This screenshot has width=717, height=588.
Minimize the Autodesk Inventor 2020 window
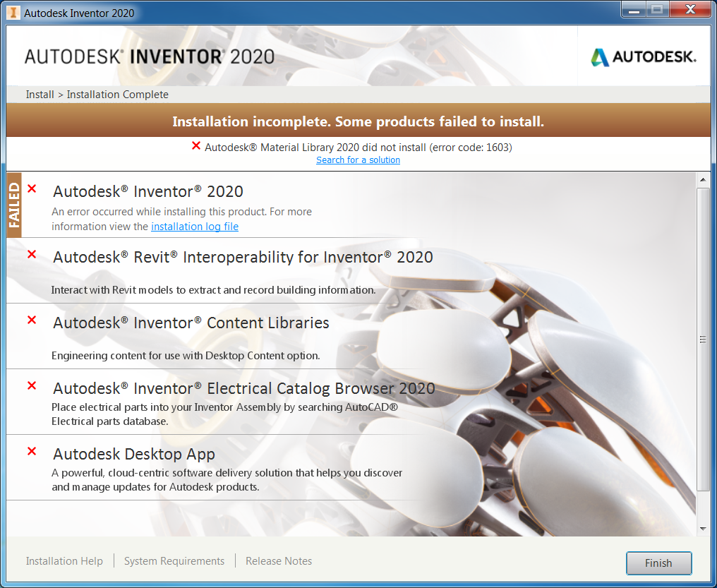[634, 10]
